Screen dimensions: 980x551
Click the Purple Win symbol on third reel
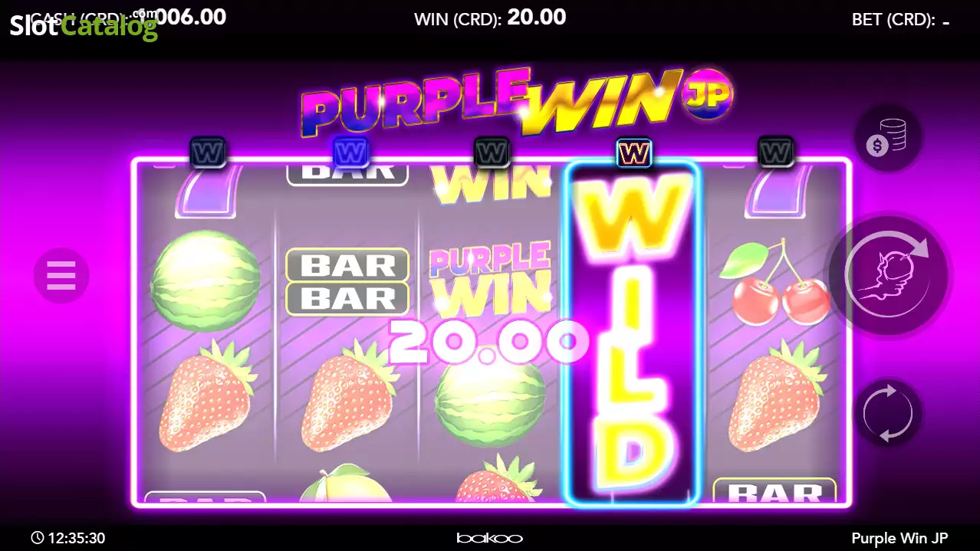click(490, 280)
